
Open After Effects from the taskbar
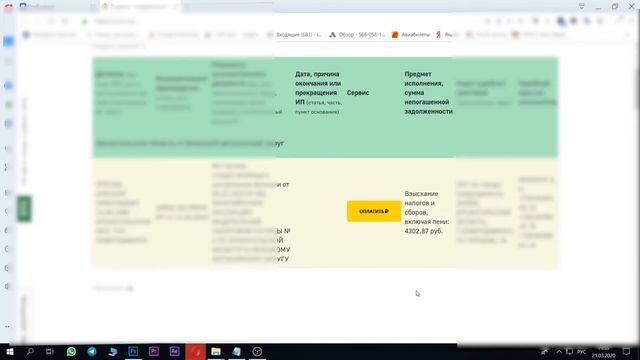coord(174,351)
